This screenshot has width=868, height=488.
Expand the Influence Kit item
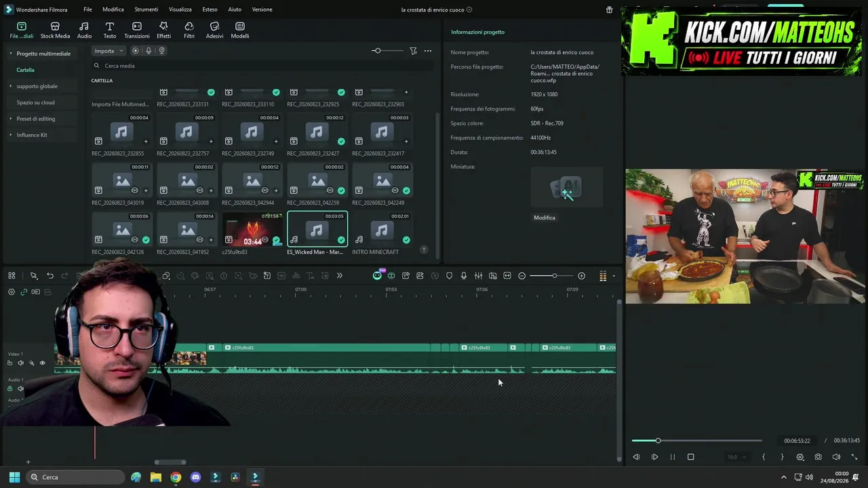[11, 135]
